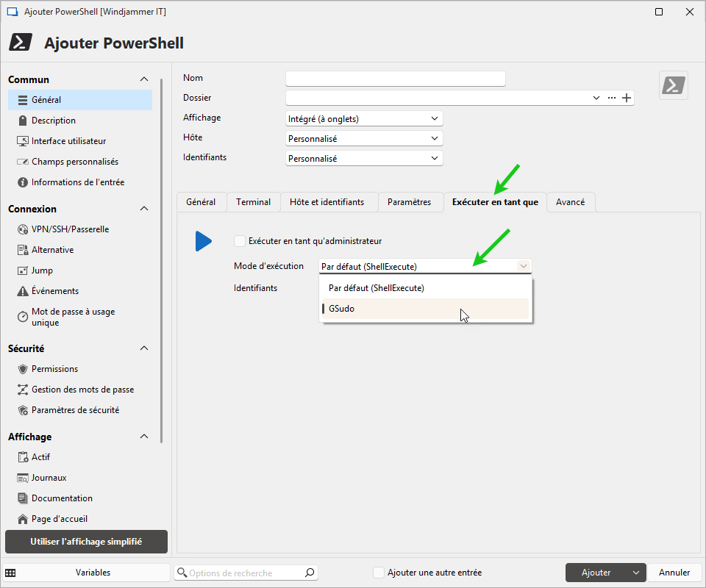Screen dimensions: 706x588
Task: Click the grid icon beside Variables
Action: pyautogui.click(x=10, y=573)
